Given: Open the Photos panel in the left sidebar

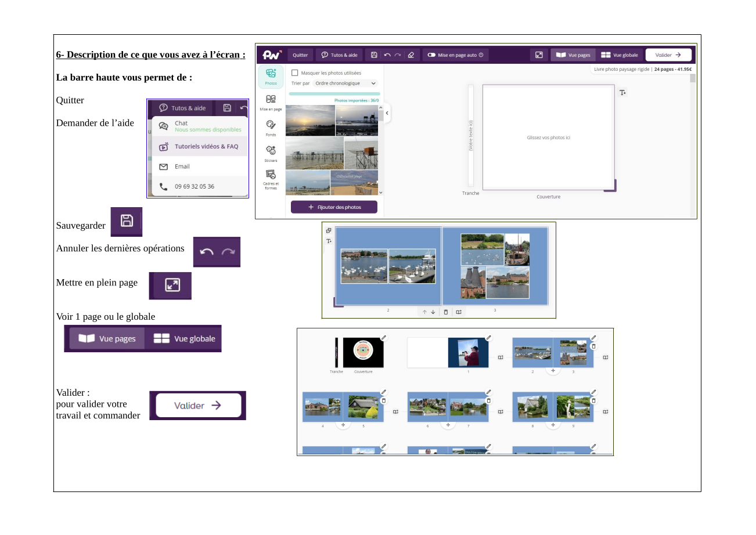Looking at the screenshot, I should pyautogui.click(x=271, y=75).
